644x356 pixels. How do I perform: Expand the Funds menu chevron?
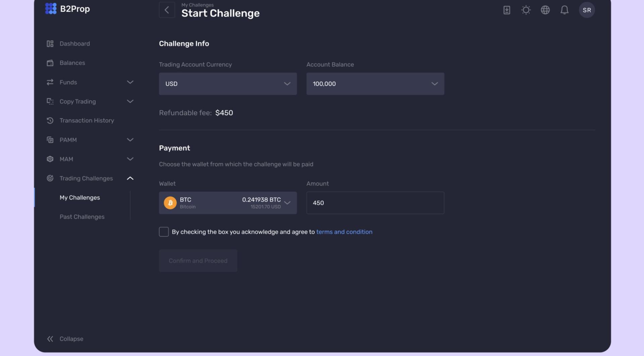[130, 82]
